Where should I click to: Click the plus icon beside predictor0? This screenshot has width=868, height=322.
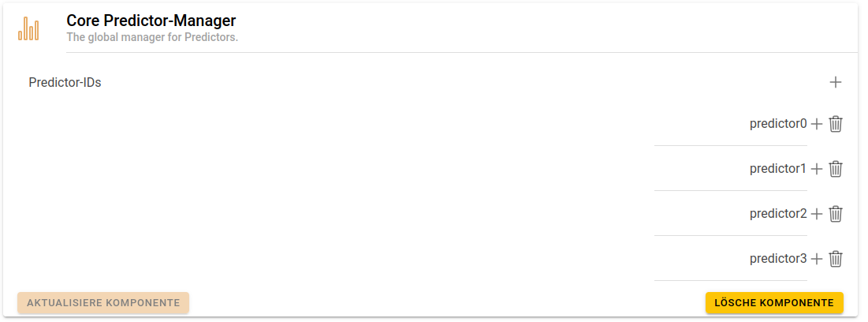pyautogui.click(x=817, y=124)
